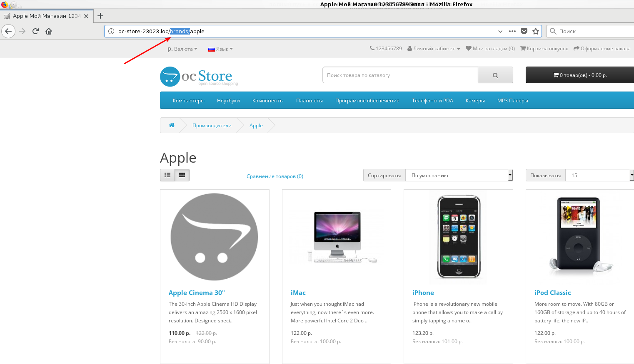Viewport: 634px width, 364px height.
Task: Click the Firefox search box magnifier icon
Action: (x=553, y=31)
